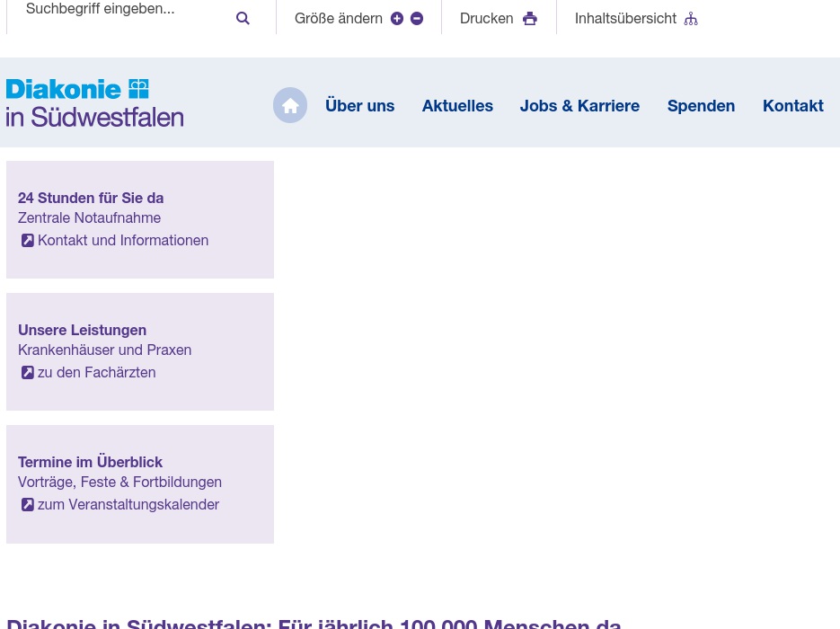The image size is (840, 629).
Task: Navigate to the Kontakt page
Action: (x=792, y=105)
